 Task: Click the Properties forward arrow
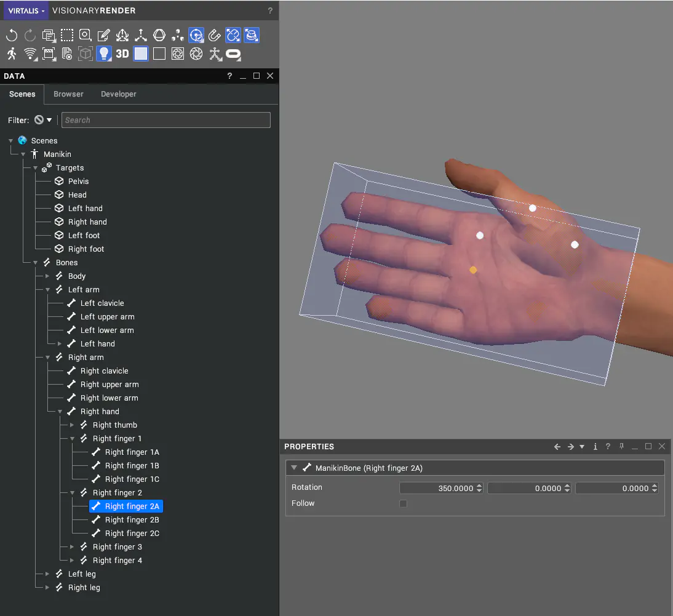570,447
